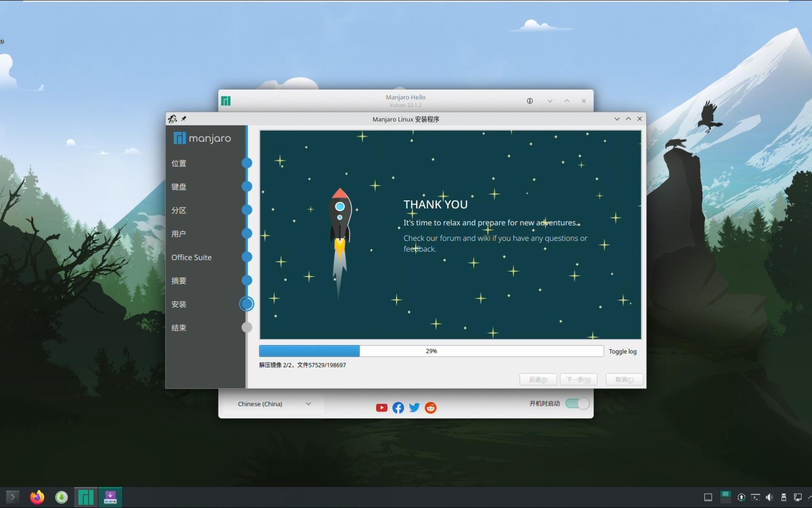Image resolution: width=812 pixels, height=508 pixels.
Task: Toggle the 开机时启动 autostart switch
Action: point(577,403)
